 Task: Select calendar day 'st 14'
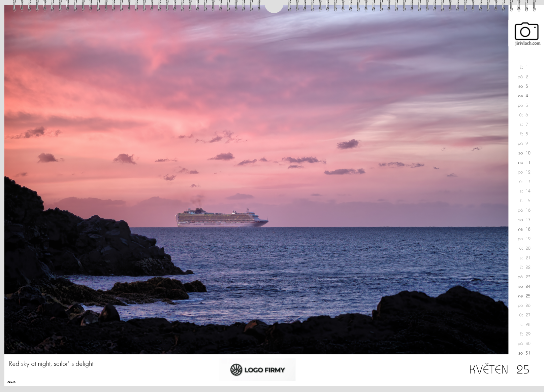525,191
